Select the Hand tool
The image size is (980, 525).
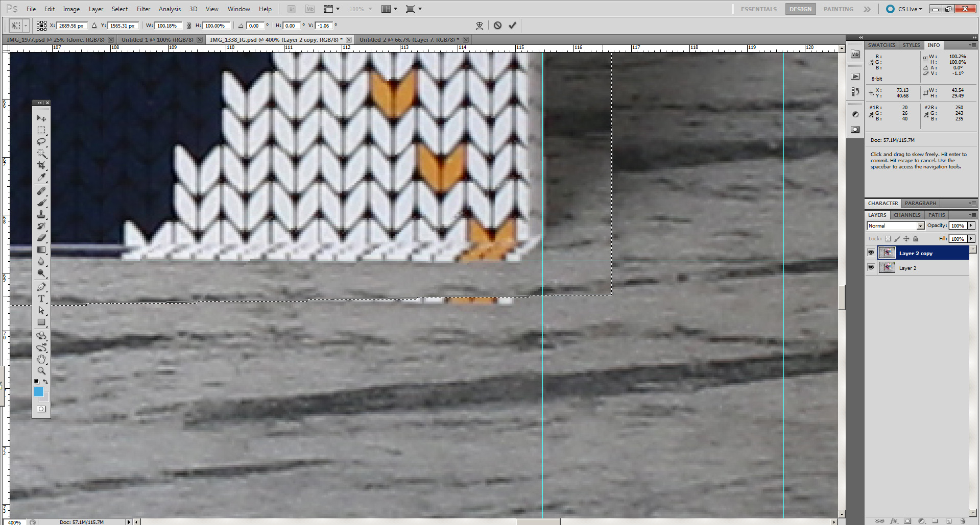[x=41, y=359]
